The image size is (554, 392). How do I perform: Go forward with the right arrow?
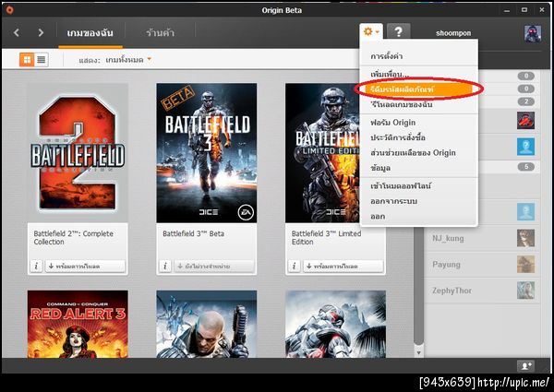click(x=41, y=33)
